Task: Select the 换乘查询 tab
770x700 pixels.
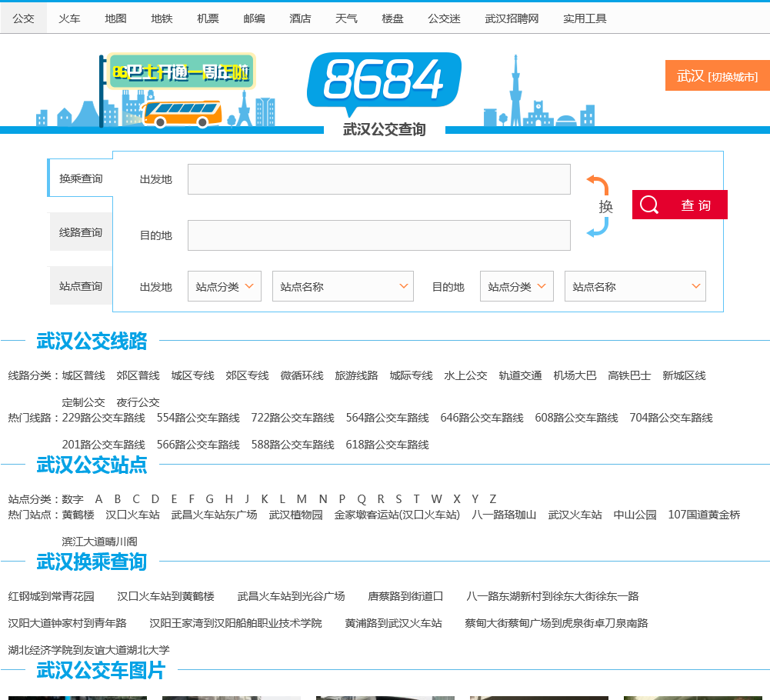Action: [81, 178]
